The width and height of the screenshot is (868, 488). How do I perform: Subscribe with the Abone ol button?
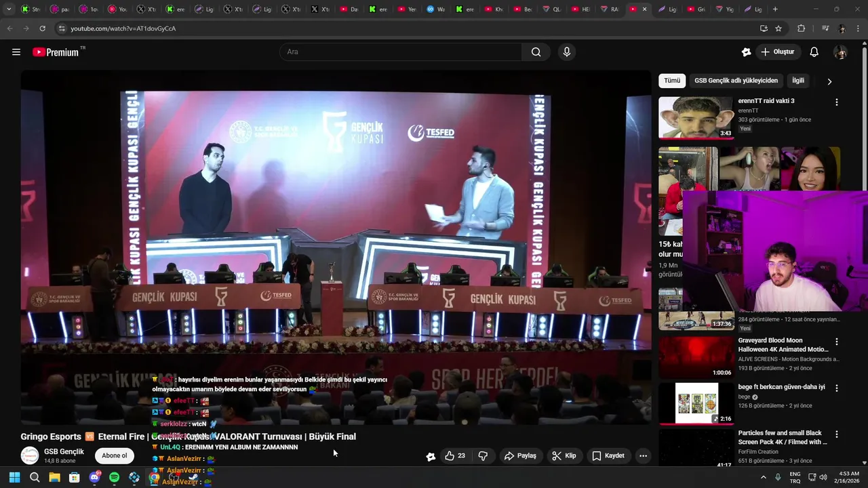(x=114, y=455)
